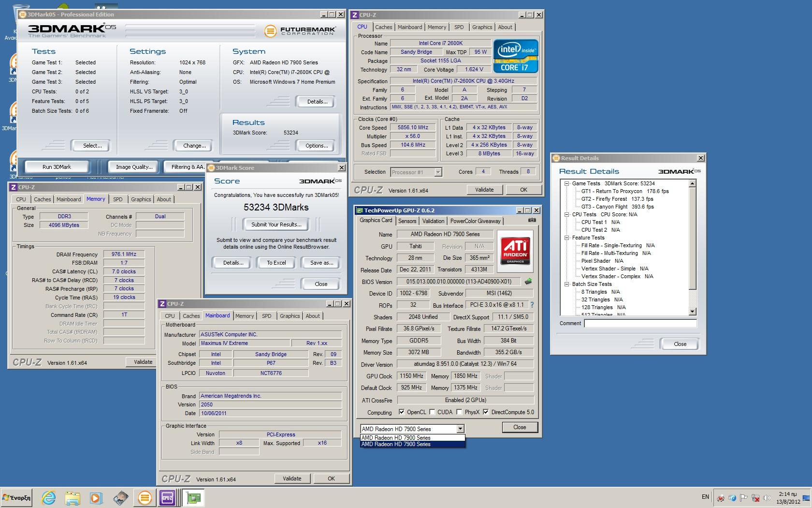The image size is (812, 508).
Task: Toggle the CUDA checkbox
Action: coord(432,412)
